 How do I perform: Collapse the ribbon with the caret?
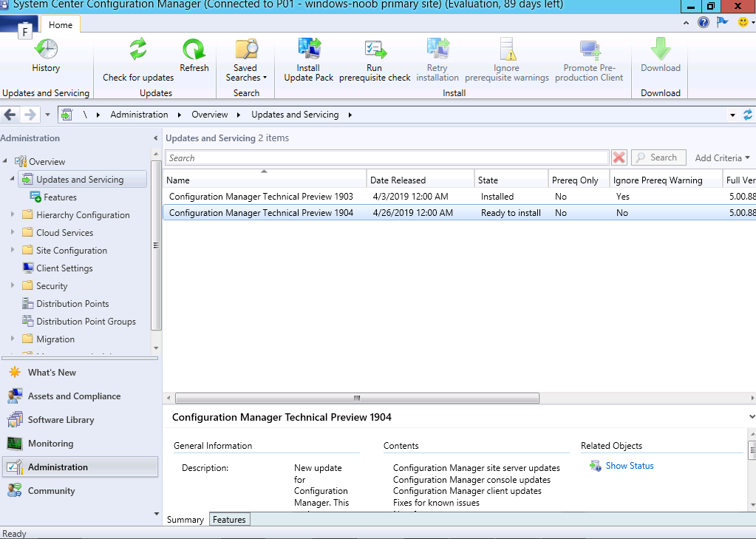(686, 23)
